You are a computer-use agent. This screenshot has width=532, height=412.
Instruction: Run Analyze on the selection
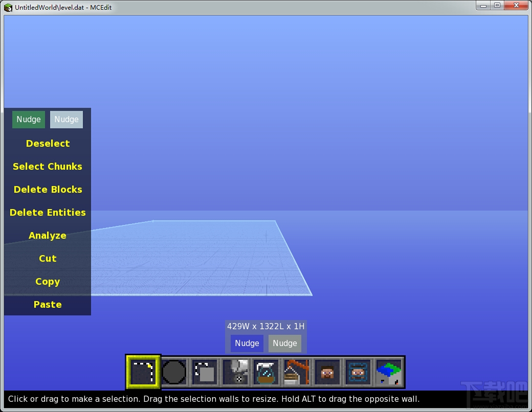(x=48, y=236)
